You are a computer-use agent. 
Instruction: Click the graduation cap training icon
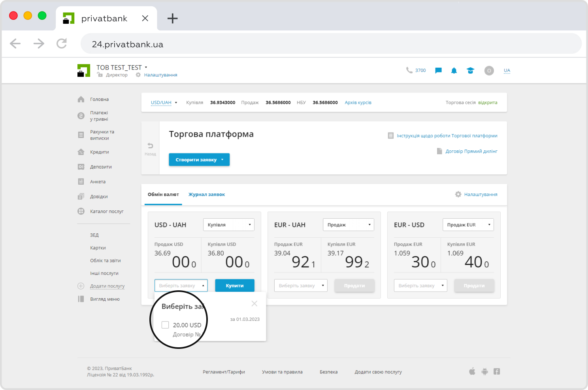point(470,70)
